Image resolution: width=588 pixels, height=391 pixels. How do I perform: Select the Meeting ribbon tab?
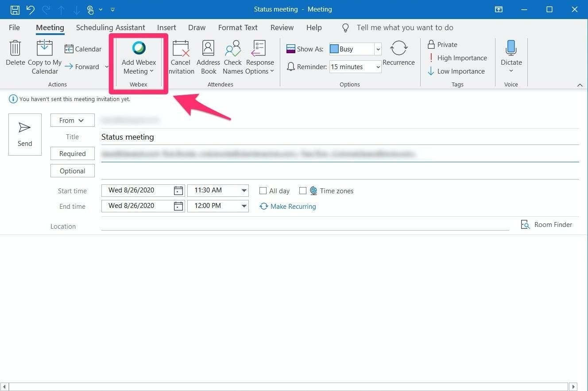click(x=50, y=27)
